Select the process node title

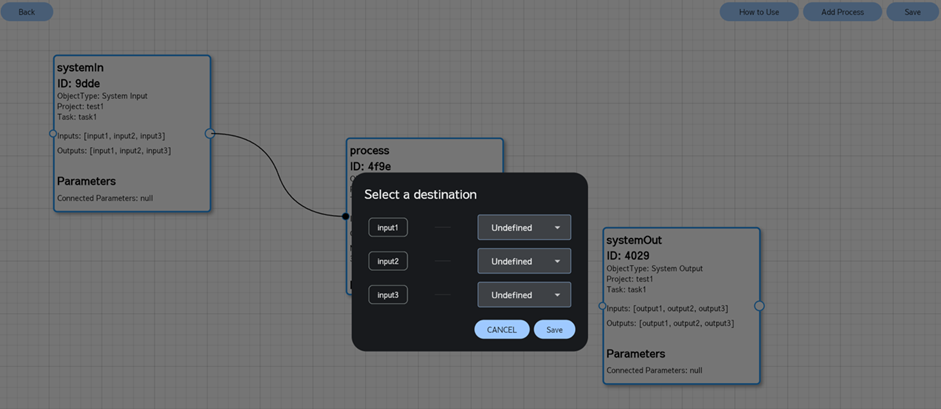(x=370, y=151)
